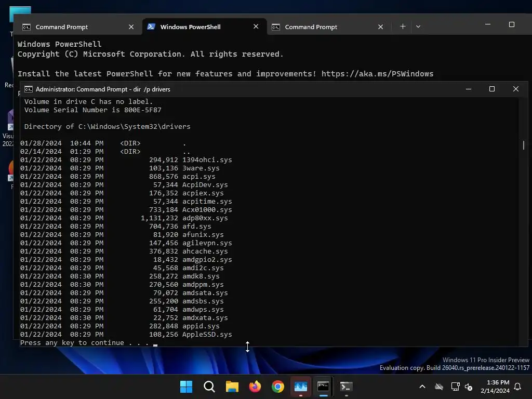The width and height of the screenshot is (532, 399).
Task: Open clock and calendar showing 1:36 PM
Action: pos(495,387)
